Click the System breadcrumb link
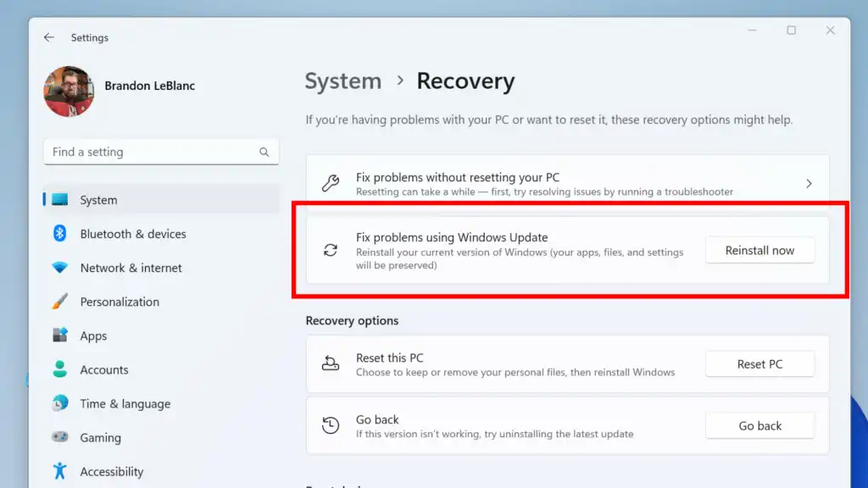The width and height of the screenshot is (868, 488). pyautogui.click(x=343, y=80)
